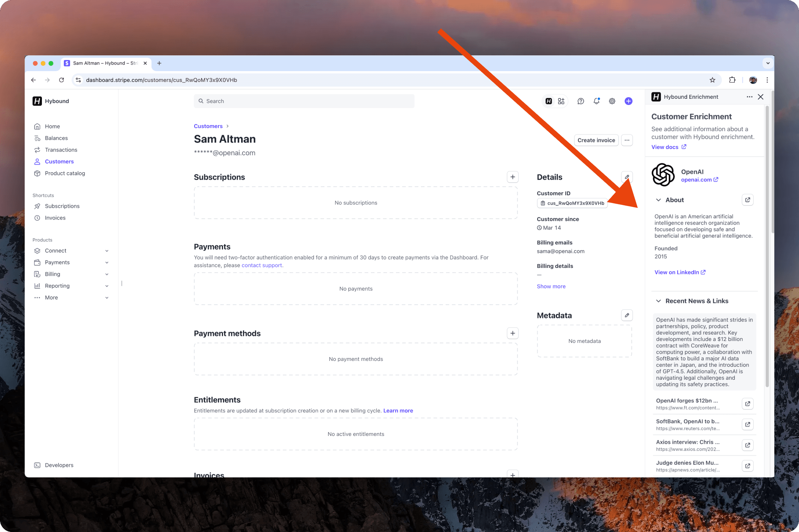Open the Hybound app icon in the top bar
Image resolution: width=799 pixels, height=532 pixels.
549,101
